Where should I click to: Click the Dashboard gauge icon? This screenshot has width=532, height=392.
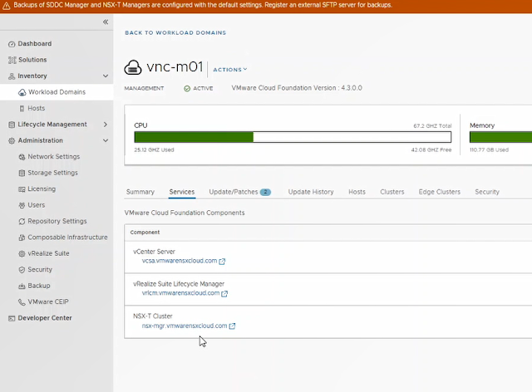click(x=12, y=44)
